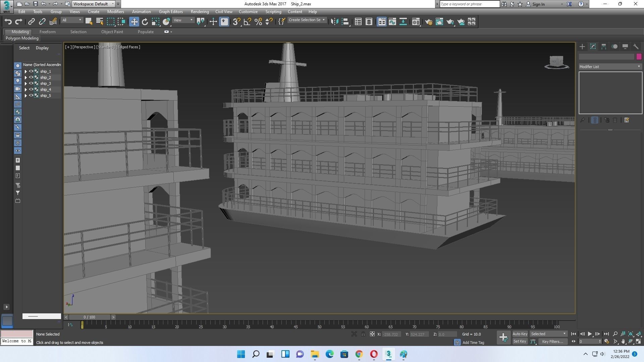
Task: Expand the ship_1 tree node
Action: coord(25,71)
